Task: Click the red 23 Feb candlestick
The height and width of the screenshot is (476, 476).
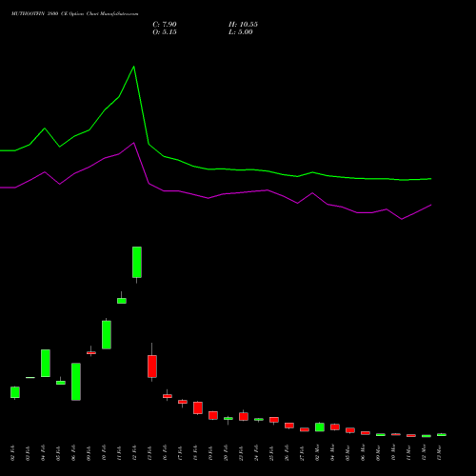Action: [244, 416]
